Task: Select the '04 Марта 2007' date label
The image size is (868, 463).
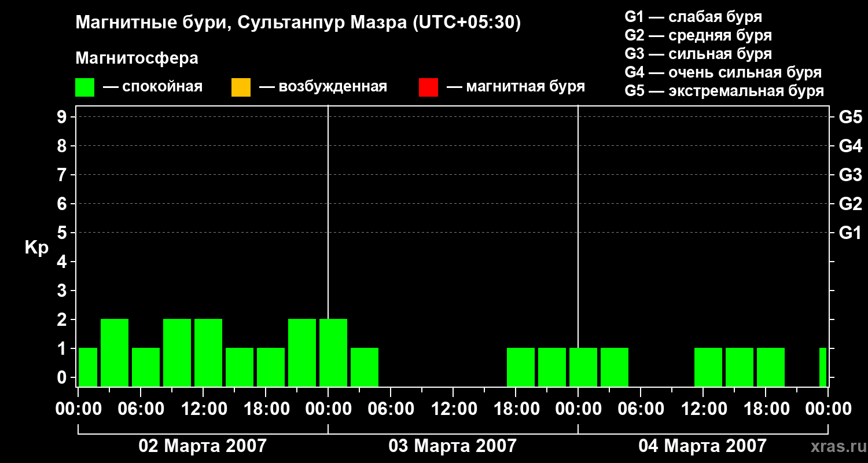Action: 703,446
